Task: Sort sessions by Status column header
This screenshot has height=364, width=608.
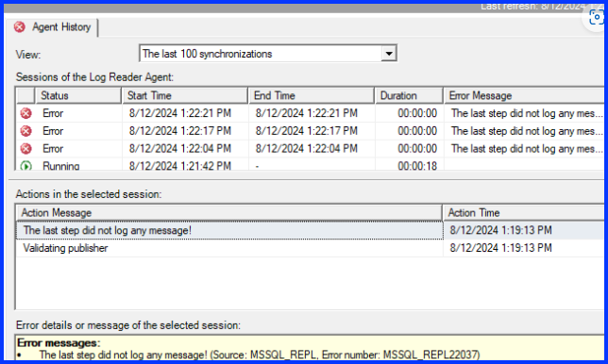Action: pyautogui.click(x=78, y=95)
